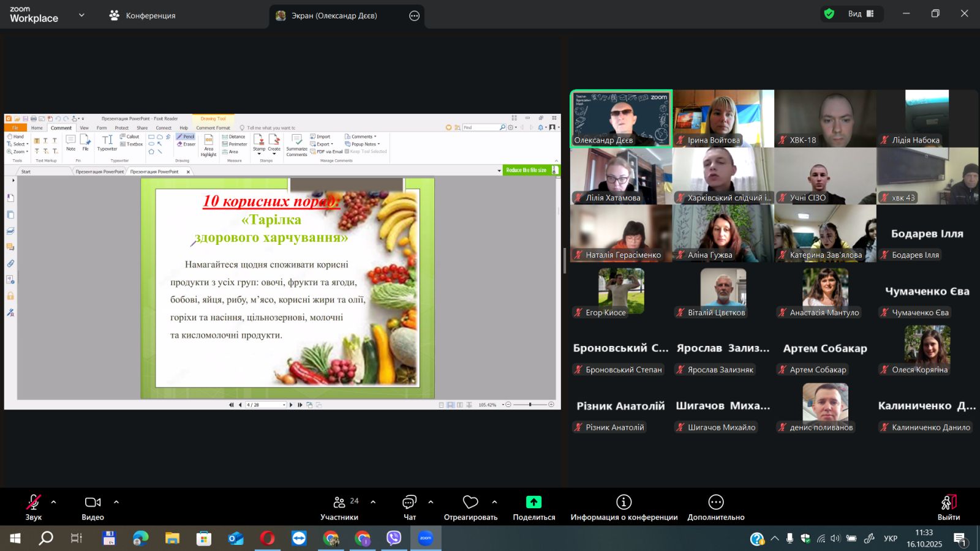
Task: Open the Чат chat panel
Action: coord(409,503)
